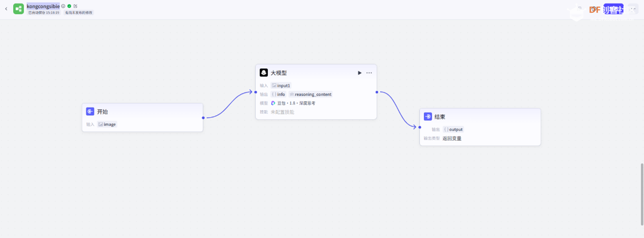Click the info output tag
This screenshot has height=238, width=644.
coord(279,94)
